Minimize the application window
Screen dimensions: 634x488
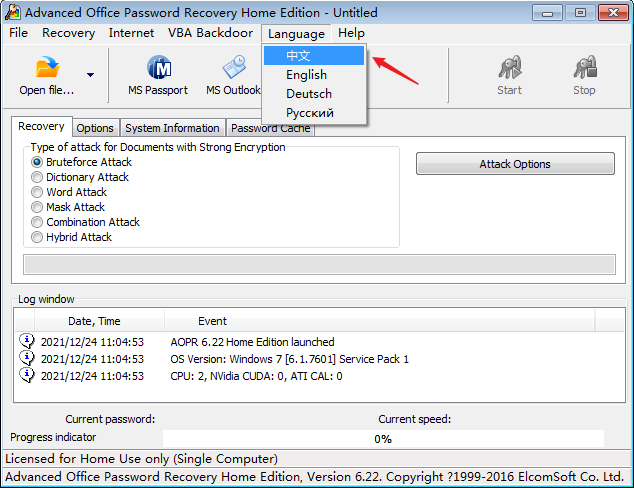[x=547, y=13]
